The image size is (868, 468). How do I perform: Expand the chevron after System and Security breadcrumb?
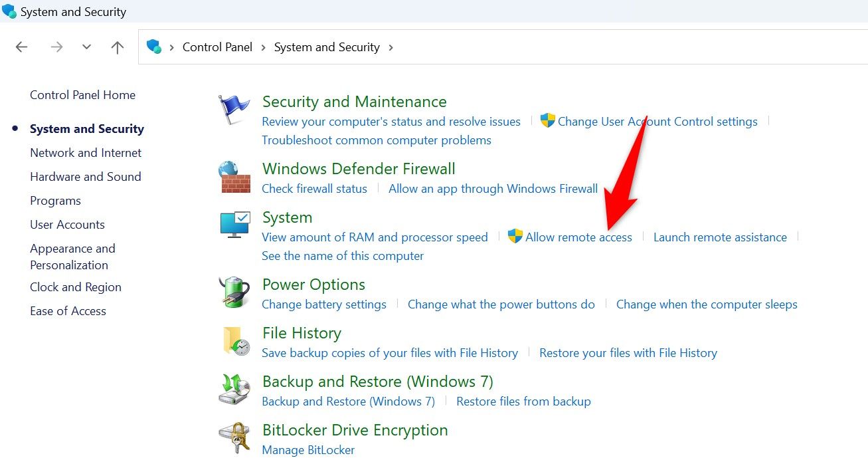[391, 47]
